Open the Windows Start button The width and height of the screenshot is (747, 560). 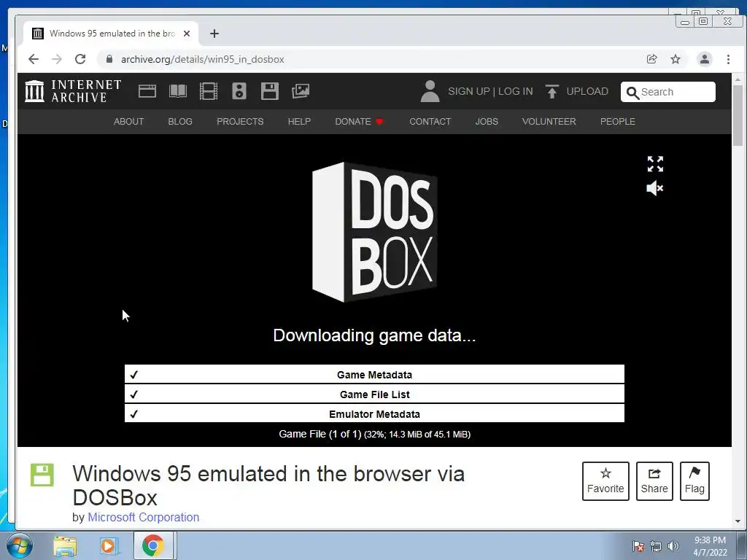click(x=19, y=545)
